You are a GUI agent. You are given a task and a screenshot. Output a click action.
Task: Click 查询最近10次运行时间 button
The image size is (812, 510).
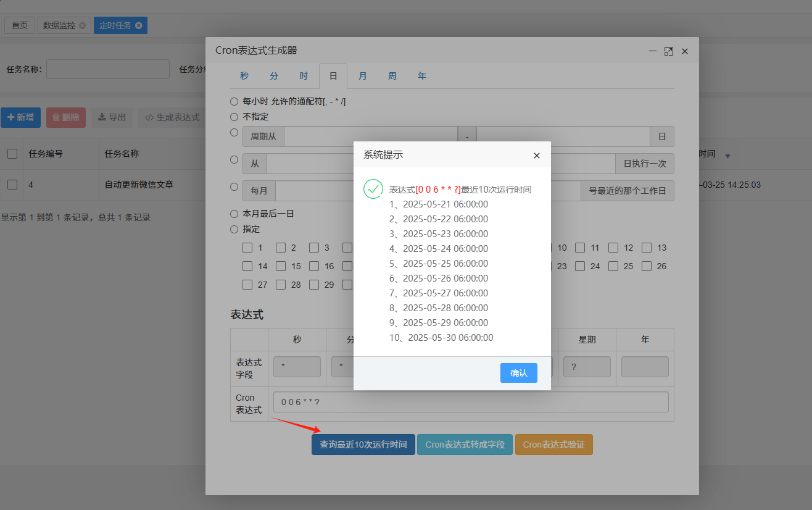[x=363, y=445]
